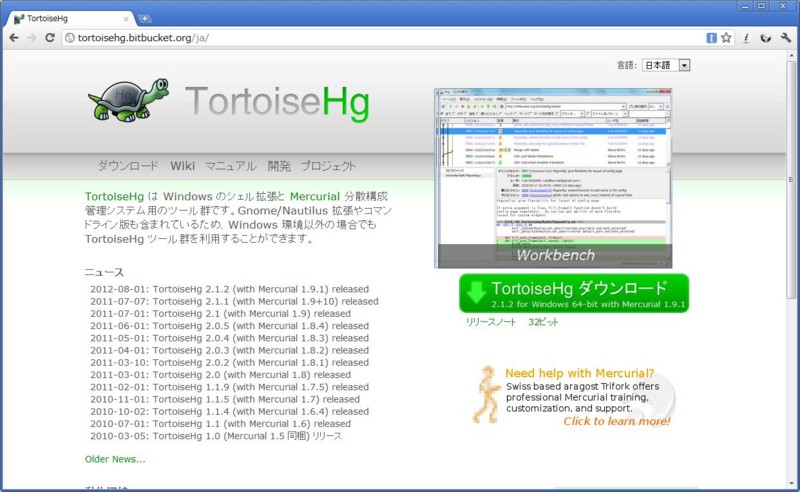The height and width of the screenshot is (492, 800).
Task: Focus the address bar showing tortoisehg.bitbucket.org/ja/
Action: (383, 38)
